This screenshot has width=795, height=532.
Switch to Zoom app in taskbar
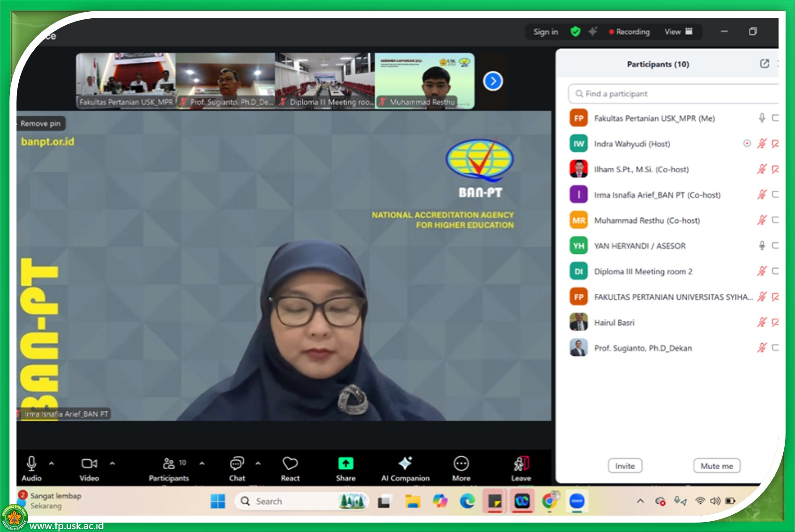[577, 502]
